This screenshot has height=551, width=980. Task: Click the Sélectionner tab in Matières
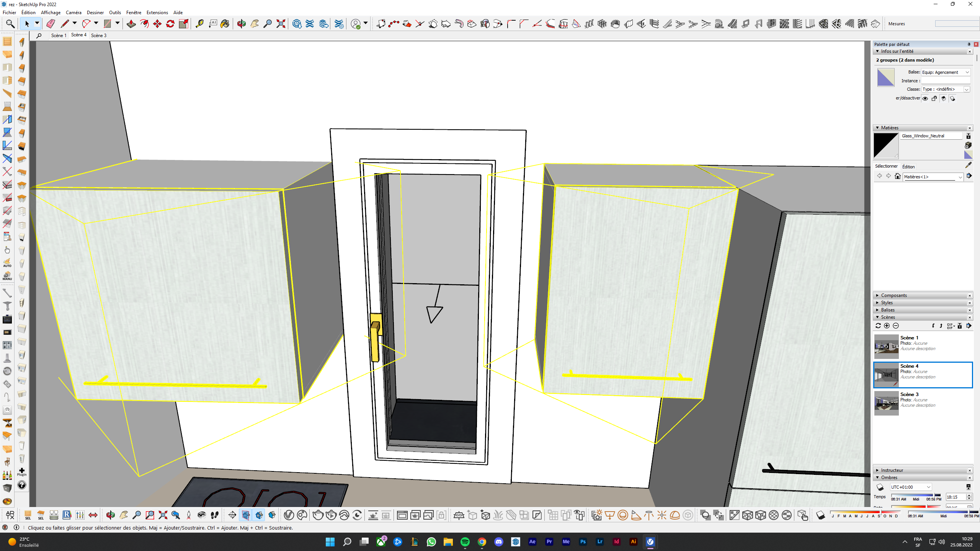tap(886, 166)
